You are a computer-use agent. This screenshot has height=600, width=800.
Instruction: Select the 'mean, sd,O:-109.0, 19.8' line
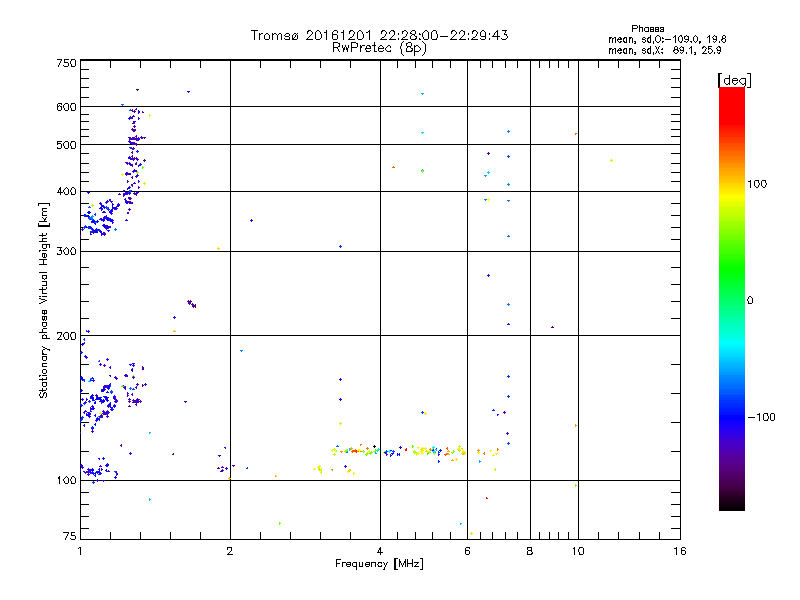coord(667,39)
